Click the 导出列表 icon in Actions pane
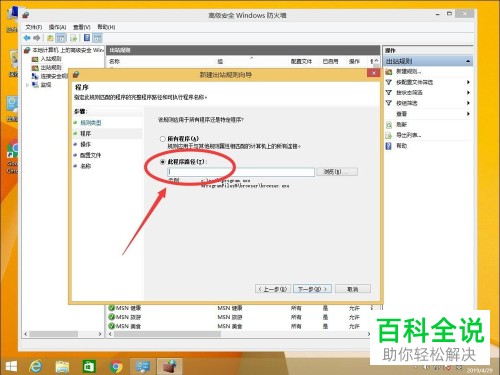Screen dimensions: 500x375 tap(389, 135)
